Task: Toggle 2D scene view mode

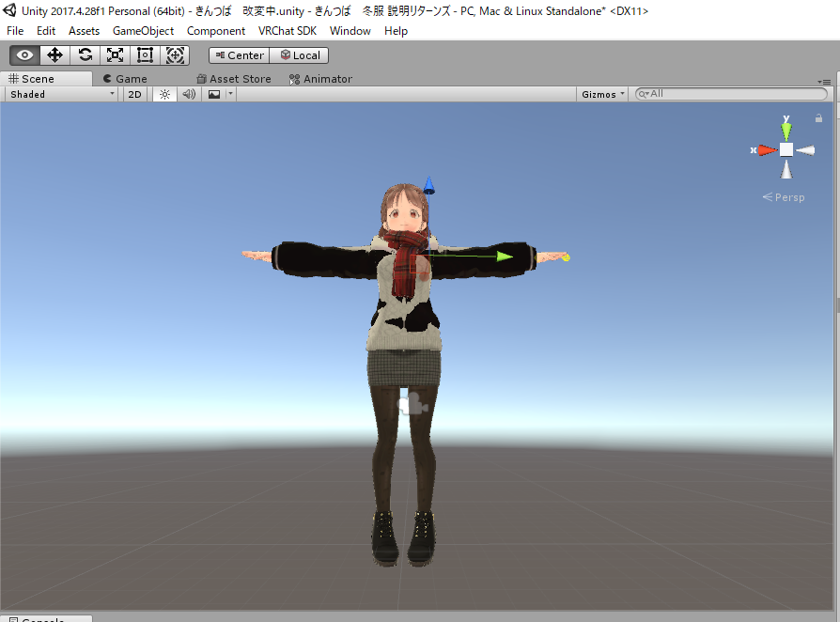Action: (134, 94)
